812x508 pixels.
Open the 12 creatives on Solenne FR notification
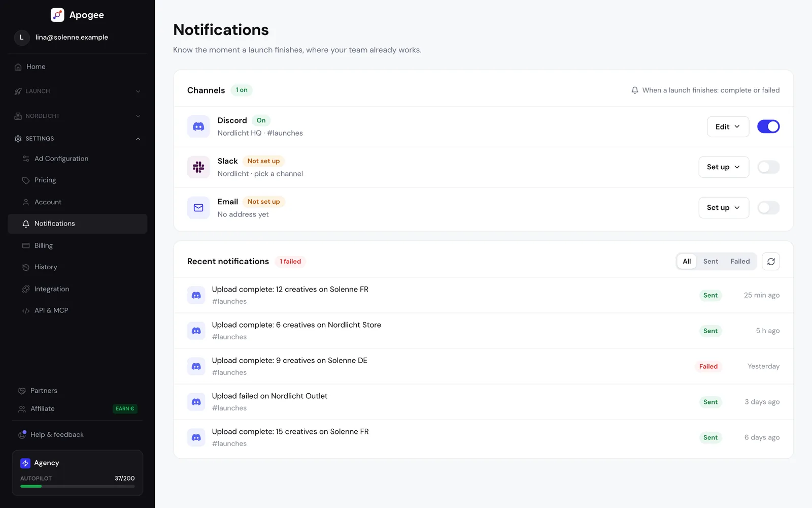coord(483,295)
